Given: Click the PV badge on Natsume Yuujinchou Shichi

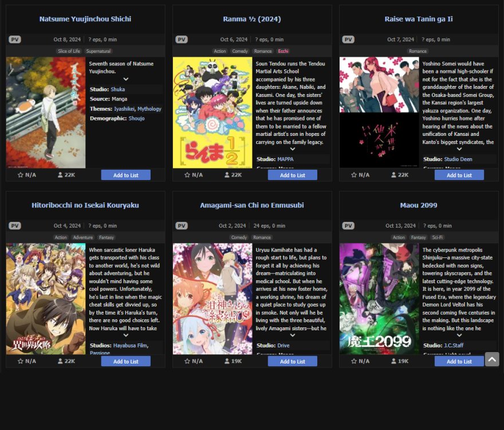Looking at the screenshot, I should (x=15, y=40).
